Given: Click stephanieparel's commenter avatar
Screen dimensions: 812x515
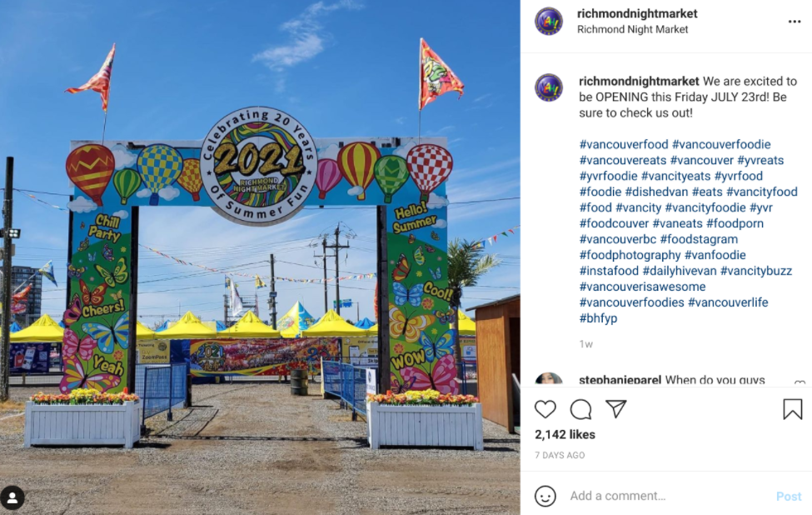Looking at the screenshot, I should click(x=548, y=378).
